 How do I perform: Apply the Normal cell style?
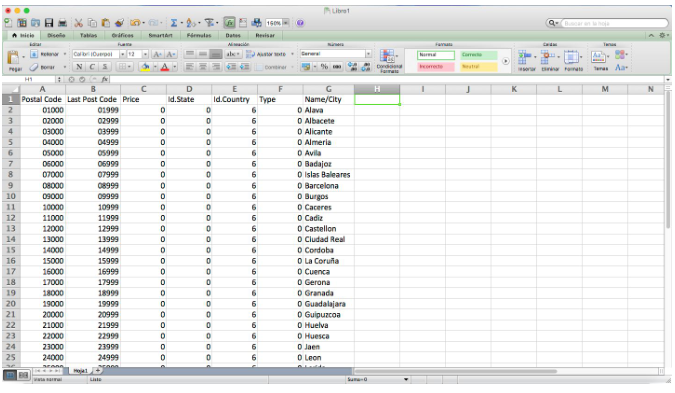click(436, 55)
